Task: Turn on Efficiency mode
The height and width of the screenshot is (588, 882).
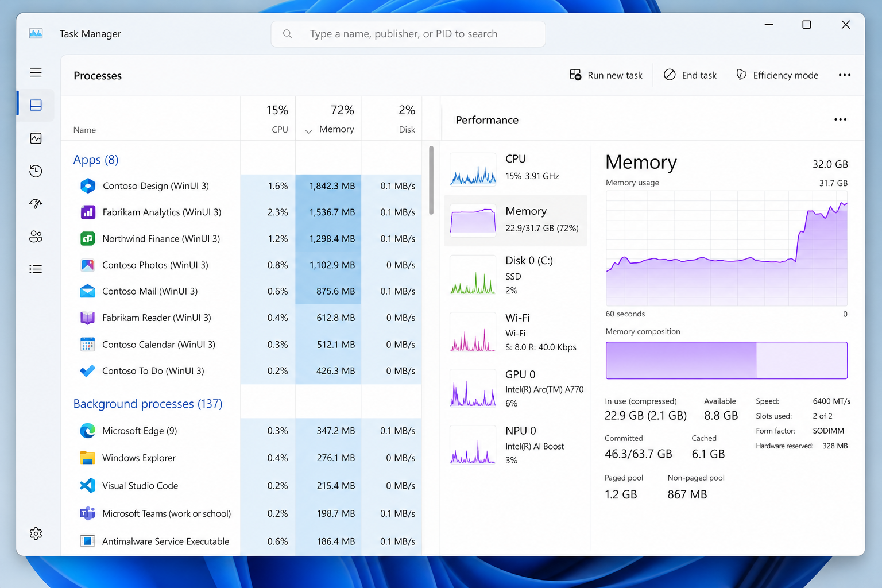Action: [777, 75]
